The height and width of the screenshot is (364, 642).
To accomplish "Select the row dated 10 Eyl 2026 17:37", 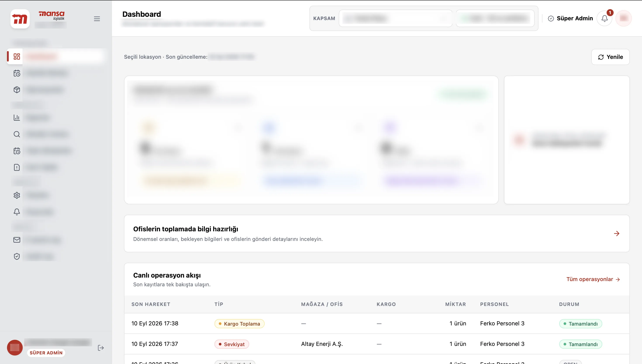I will click(x=377, y=344).
